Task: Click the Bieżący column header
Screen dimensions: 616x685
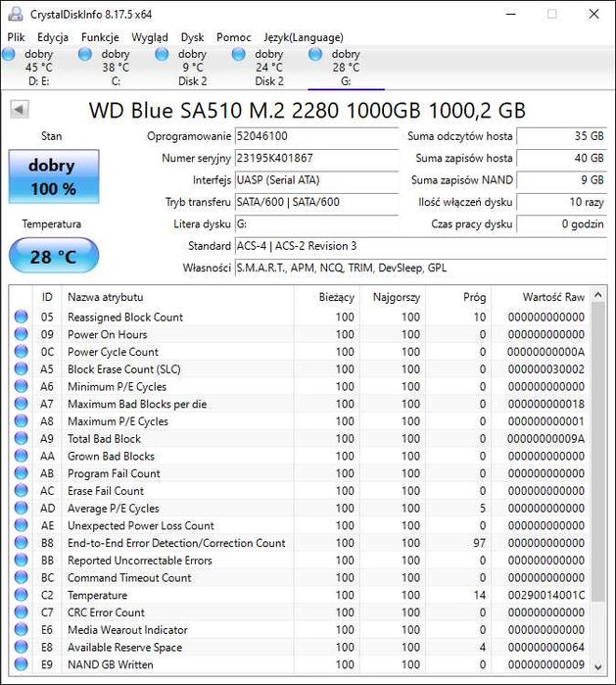Action: click(336, 298)
